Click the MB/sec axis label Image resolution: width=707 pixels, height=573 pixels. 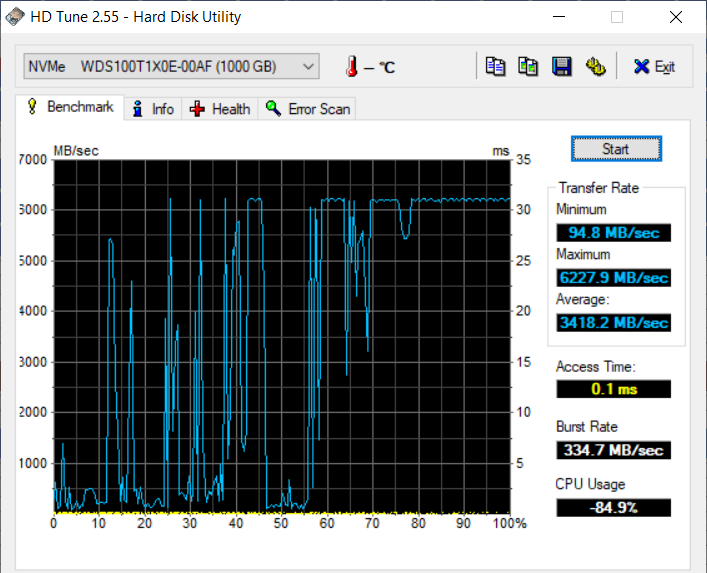[76, 151]
